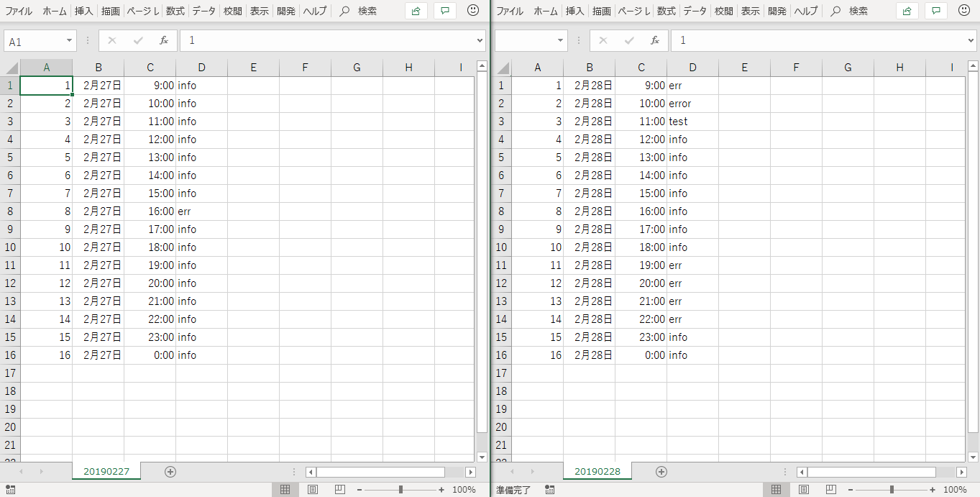
Task: Click the macro record icon near 準備完了
Action: click(x=549, y=489)
